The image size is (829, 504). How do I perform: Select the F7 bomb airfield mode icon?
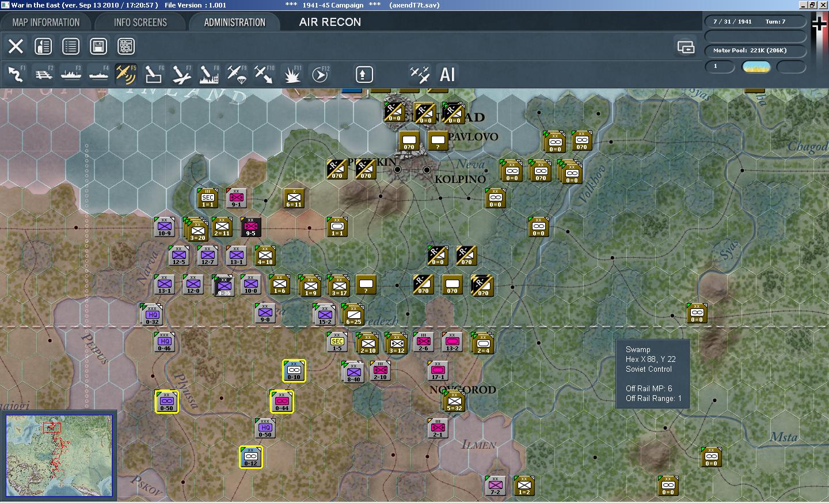[x=181, y=74]
